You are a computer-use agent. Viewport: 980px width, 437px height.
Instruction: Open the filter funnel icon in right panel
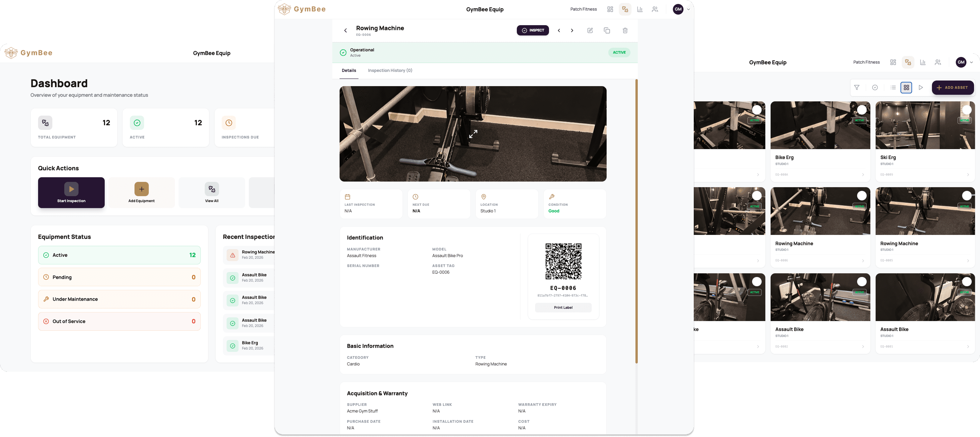click(856, 87)
